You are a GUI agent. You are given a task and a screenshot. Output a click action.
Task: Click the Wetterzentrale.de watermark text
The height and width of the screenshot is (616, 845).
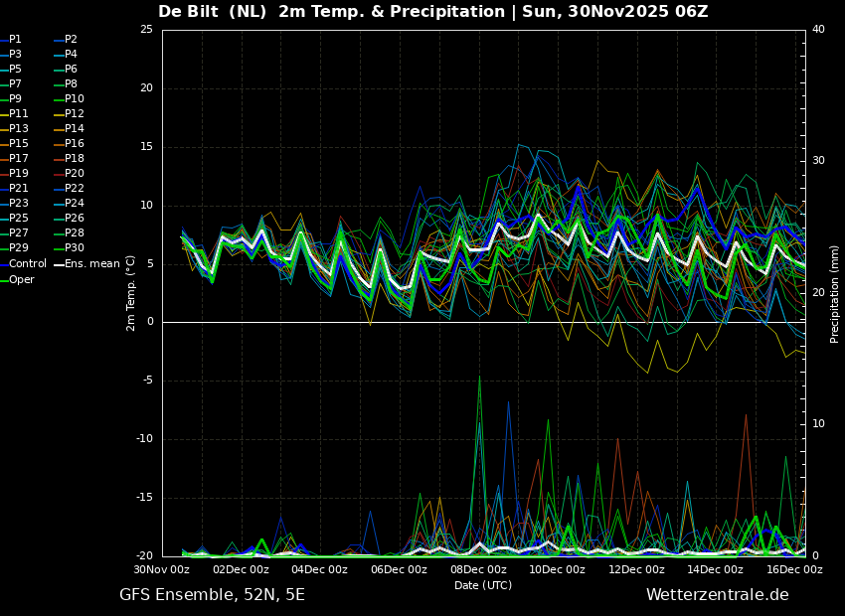pyautogui.click(x=717, y=595)
